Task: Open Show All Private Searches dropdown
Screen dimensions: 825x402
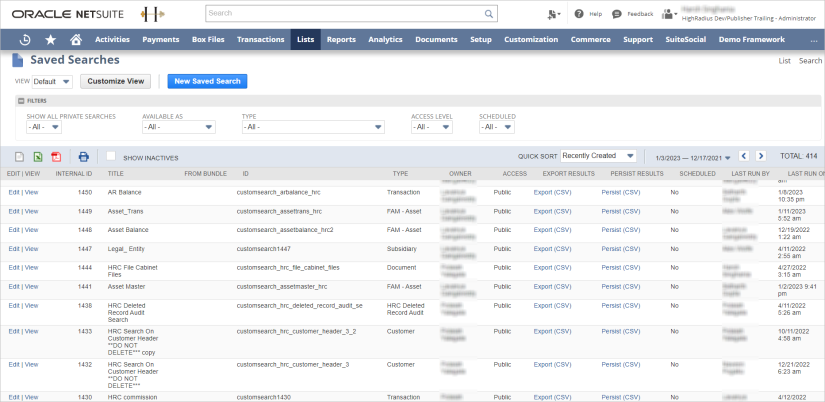Action: tap(44, 127)
